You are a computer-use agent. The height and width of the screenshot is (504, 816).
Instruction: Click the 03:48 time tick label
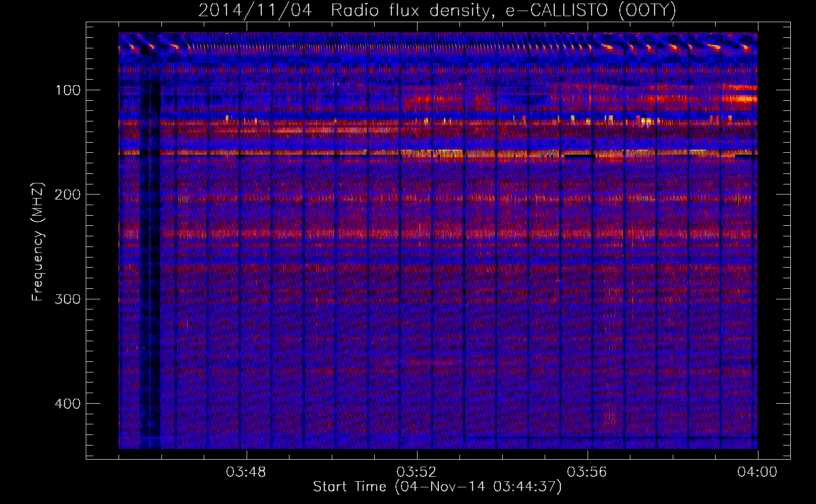point(246,472)
